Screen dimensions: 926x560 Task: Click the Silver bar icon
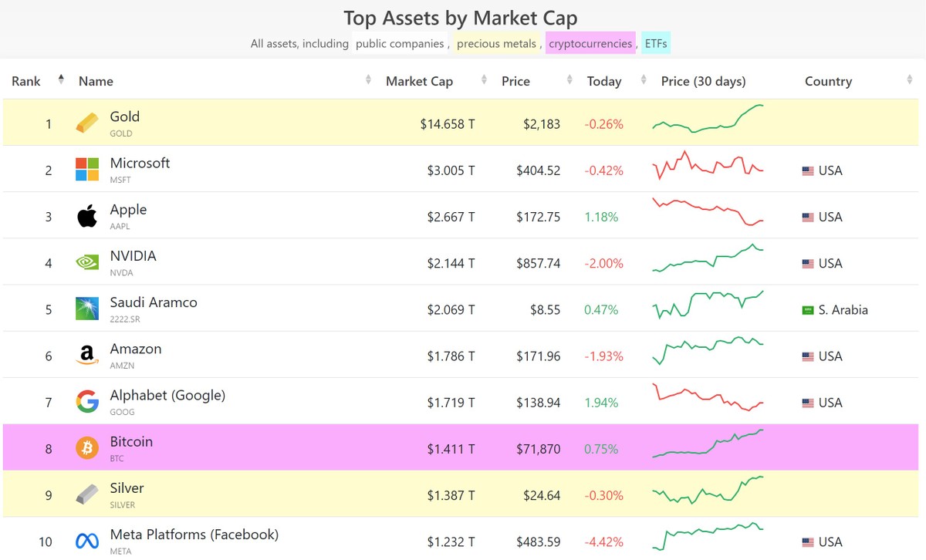click(86, 494)
